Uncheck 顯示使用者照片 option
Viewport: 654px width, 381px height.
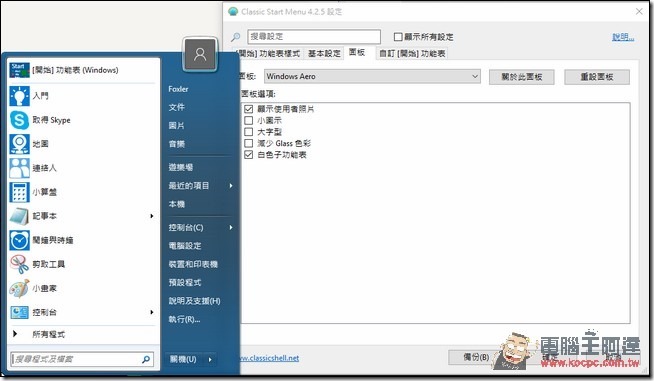coord(249,109)
